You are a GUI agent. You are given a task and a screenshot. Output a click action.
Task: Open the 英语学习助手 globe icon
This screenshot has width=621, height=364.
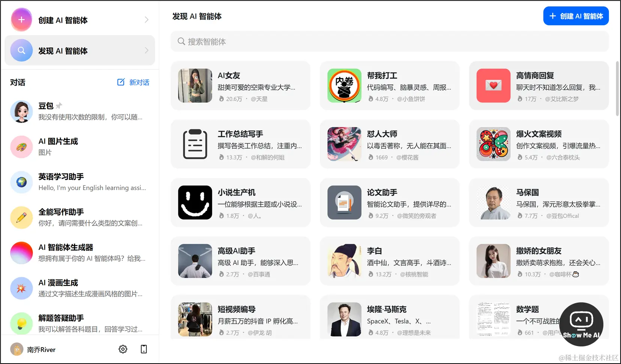[21, 182]
